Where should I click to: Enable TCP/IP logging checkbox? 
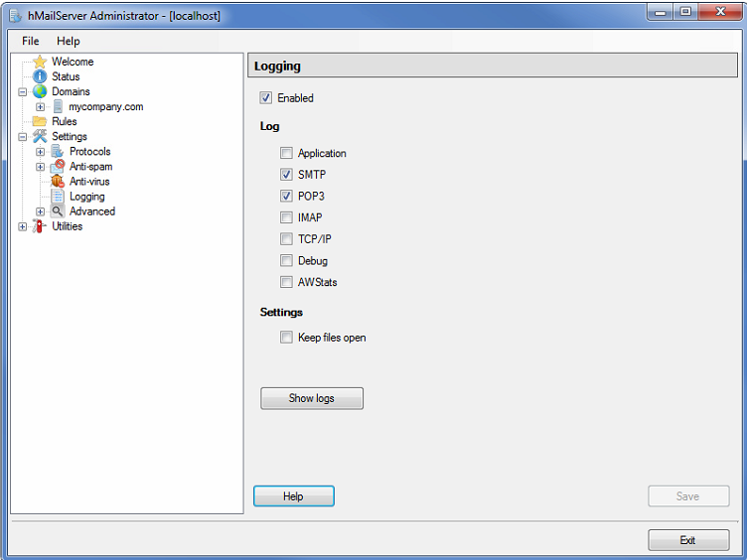(286, 239)
